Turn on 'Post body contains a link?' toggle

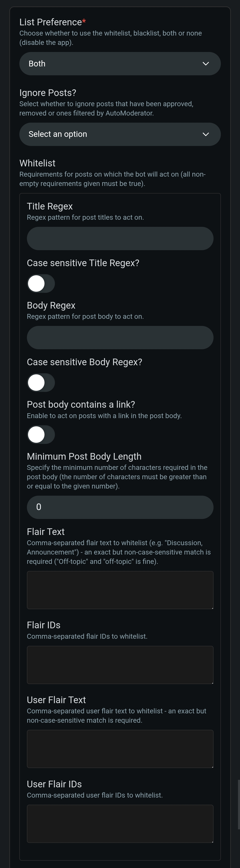coord(41,435)
